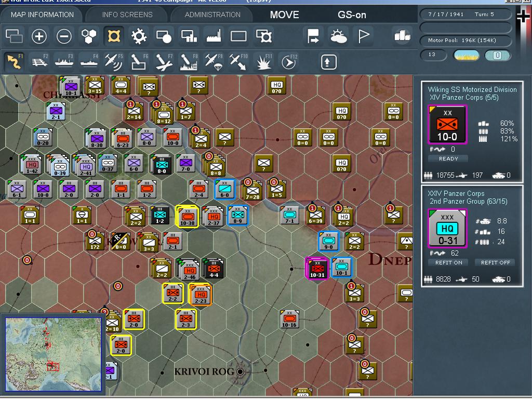Select the F6 bomb unit icon
This screenshot has height=399, width=532.
[139, 62]
